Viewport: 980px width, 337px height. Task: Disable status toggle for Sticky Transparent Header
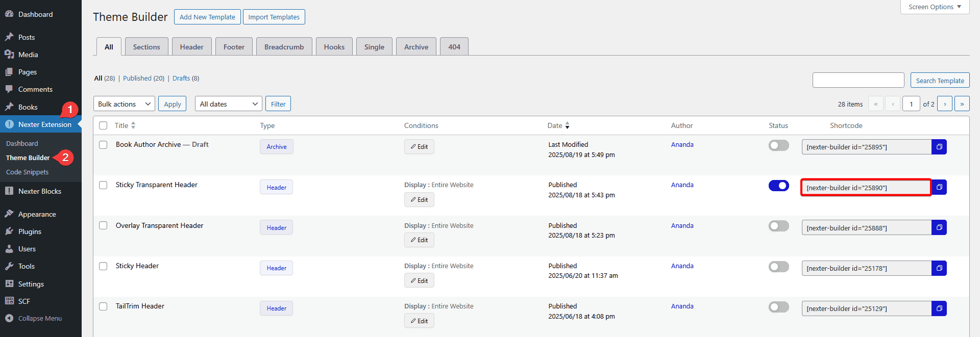point(779,186)
